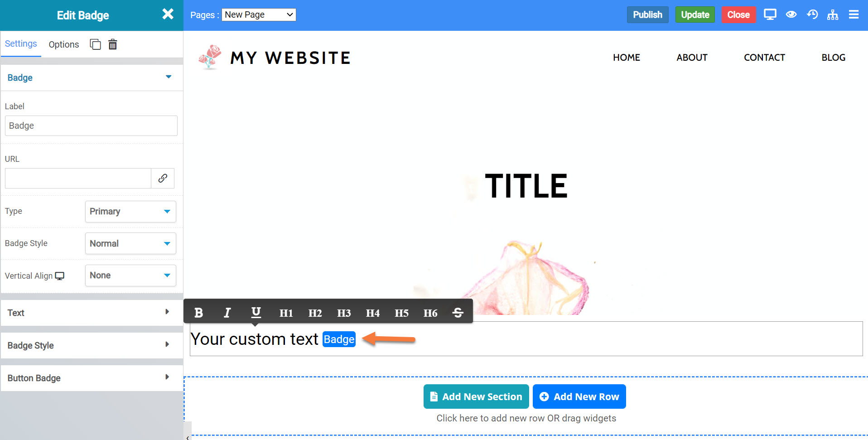Open the Type dropdown set to Primary
Screen dimensions: 868x440
tap(130, 212)
